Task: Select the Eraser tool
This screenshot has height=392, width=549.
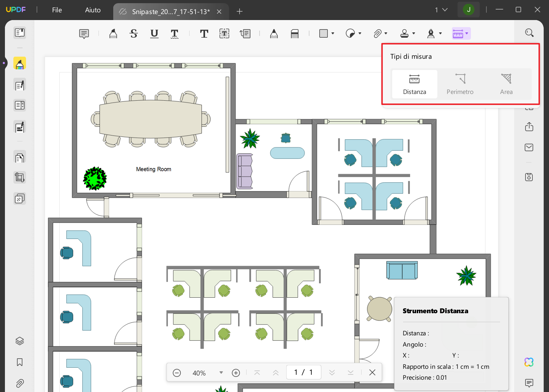Action: [x=295, y=34]
